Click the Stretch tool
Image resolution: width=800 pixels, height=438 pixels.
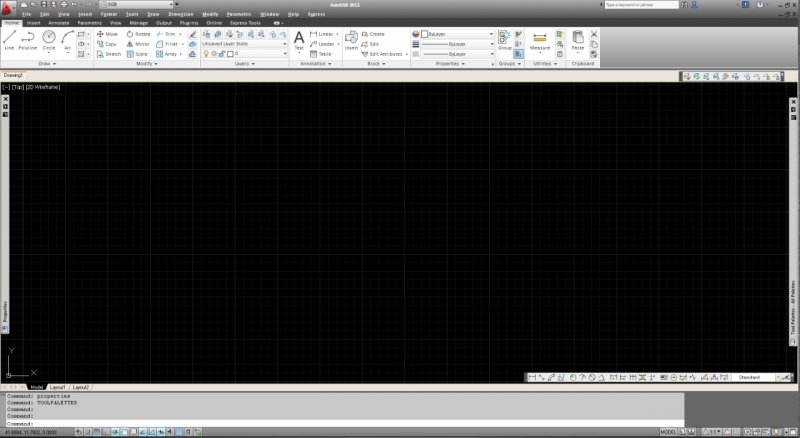pyautogui.click(x=109, y=54)
